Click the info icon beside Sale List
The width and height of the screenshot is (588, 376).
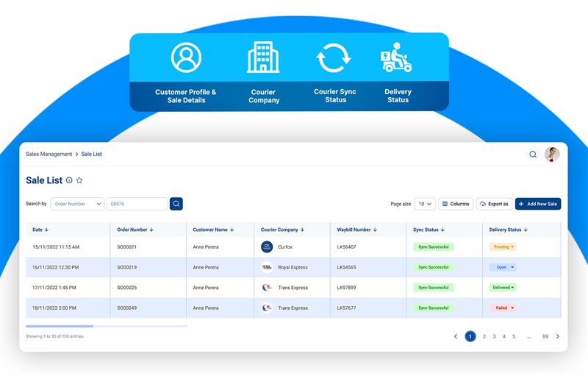click(69, 180)
